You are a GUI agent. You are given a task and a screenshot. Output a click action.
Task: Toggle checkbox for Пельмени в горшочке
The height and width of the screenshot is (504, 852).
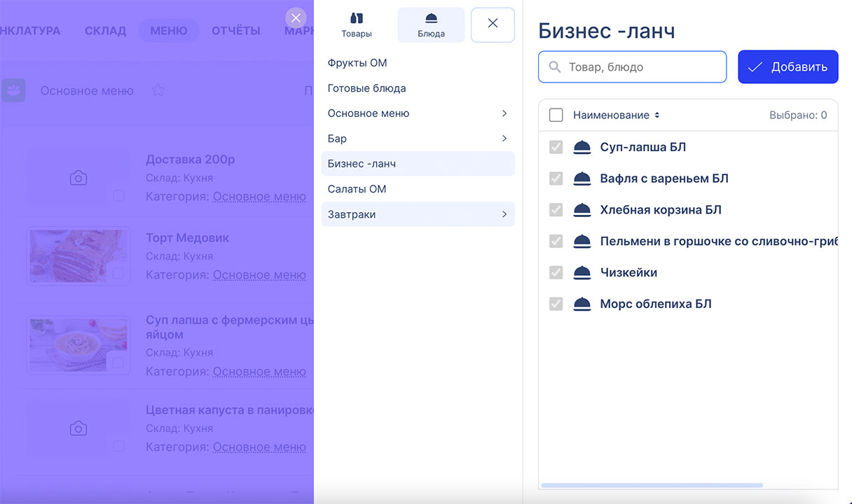(x=556, y=241)
